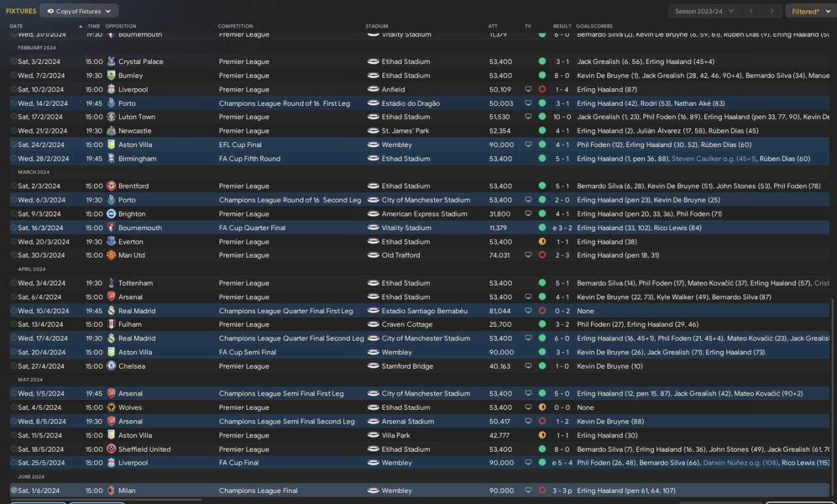Click the Milan club badge

tap(111, 490)
